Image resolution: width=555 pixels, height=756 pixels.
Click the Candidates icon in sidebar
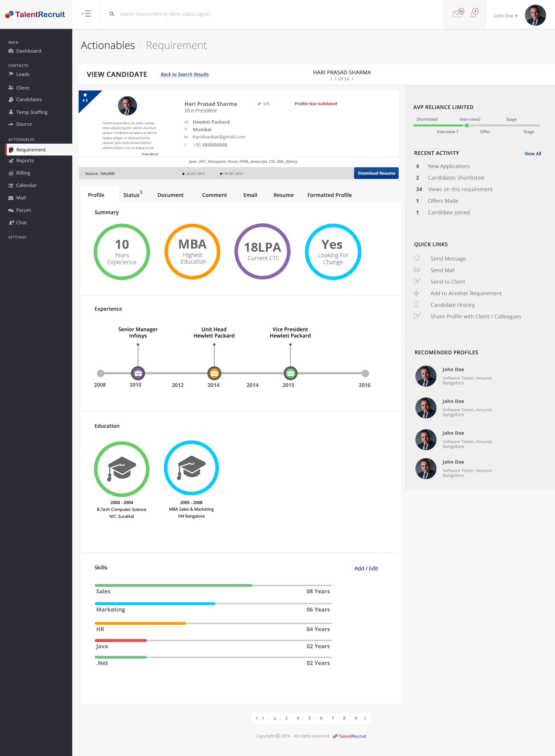[x=11, y=99]
